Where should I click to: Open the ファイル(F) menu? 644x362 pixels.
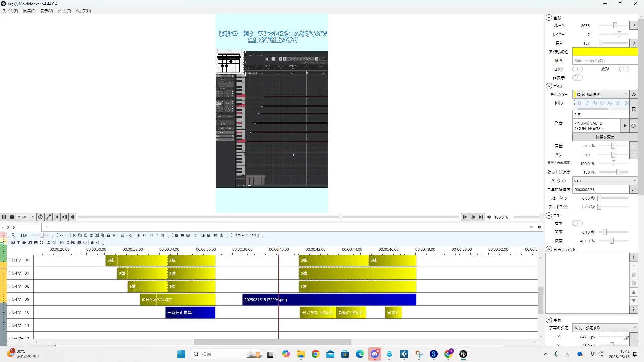(x=10, y=11)
